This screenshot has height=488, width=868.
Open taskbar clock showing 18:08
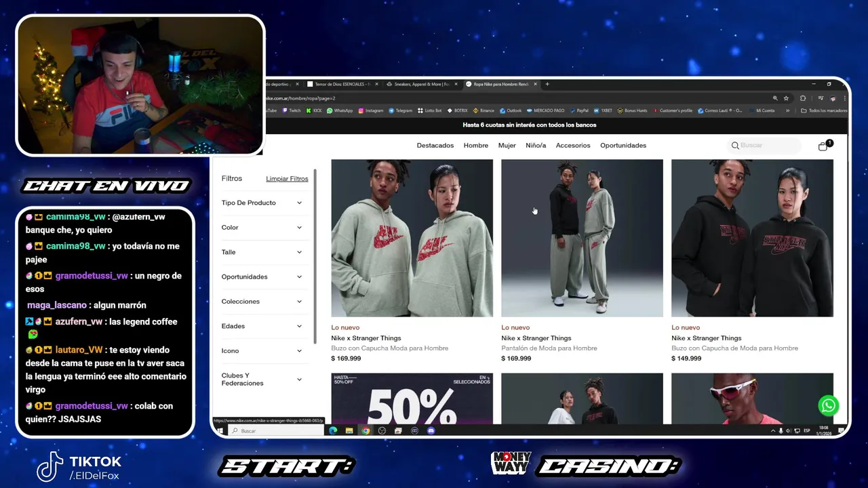click(x=823, y=430)
